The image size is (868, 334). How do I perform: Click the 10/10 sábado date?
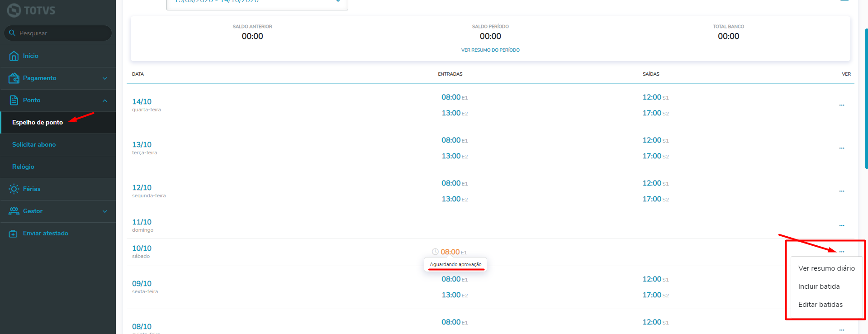pyautogui.click(x=142, y=252)
